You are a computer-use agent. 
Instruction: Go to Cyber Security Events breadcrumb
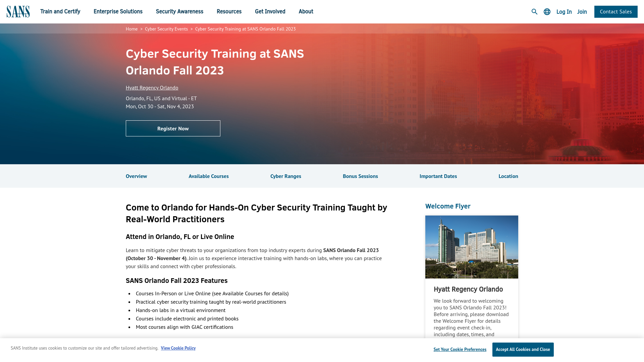[166, 29]
